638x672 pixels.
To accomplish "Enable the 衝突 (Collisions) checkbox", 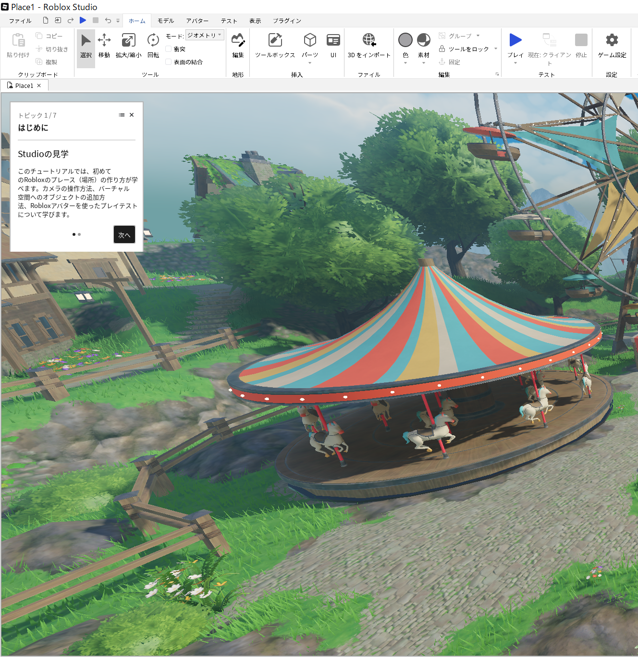I will click(169, 49).
